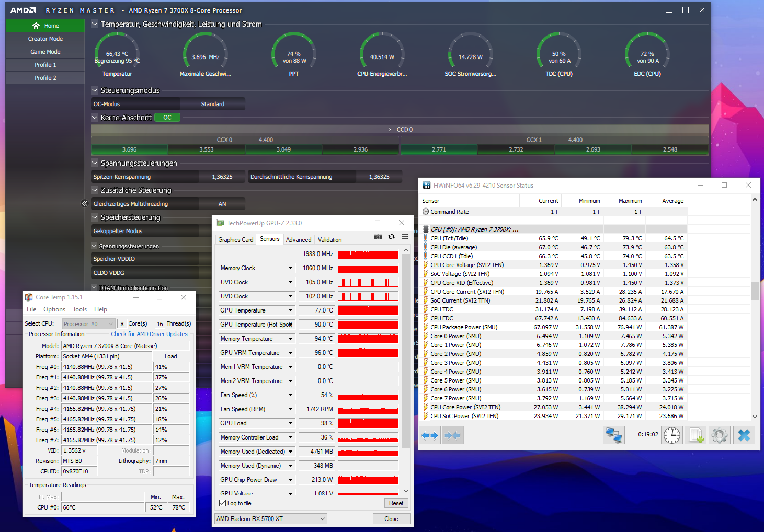764x532 pixels.
Task: Click the Command Rate clock icon in HWiNFO
Action: 426,212
